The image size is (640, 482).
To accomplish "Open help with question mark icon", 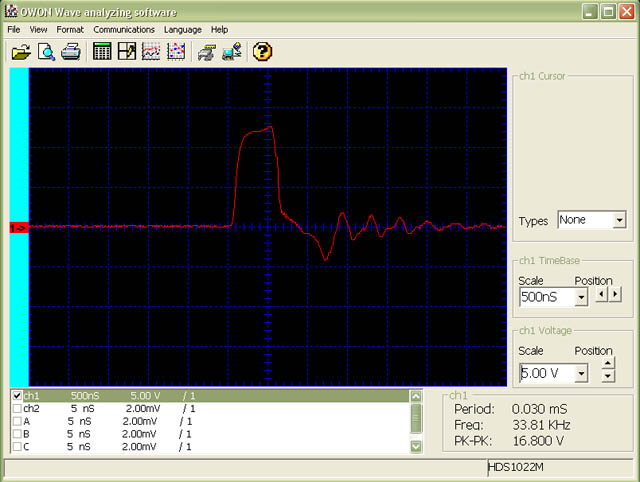I will click(262, 52).
